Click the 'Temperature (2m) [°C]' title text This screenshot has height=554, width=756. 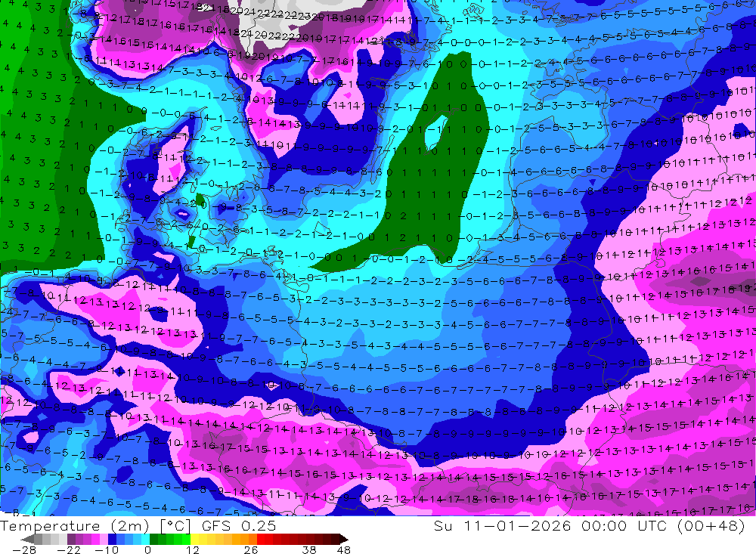(x=95, y=526)
